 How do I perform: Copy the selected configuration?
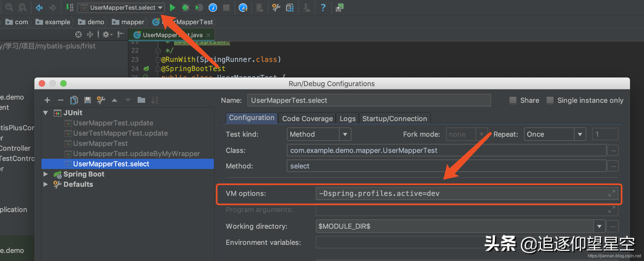pos(74,100)
